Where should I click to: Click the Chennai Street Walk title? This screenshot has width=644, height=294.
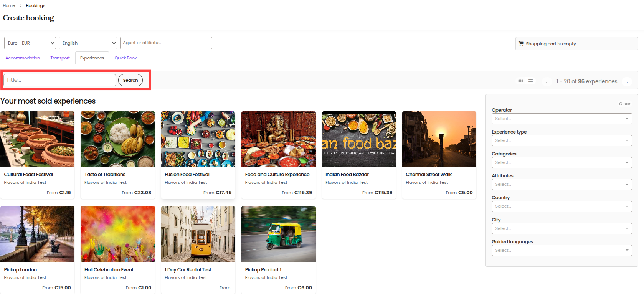[x=429, y=175]
